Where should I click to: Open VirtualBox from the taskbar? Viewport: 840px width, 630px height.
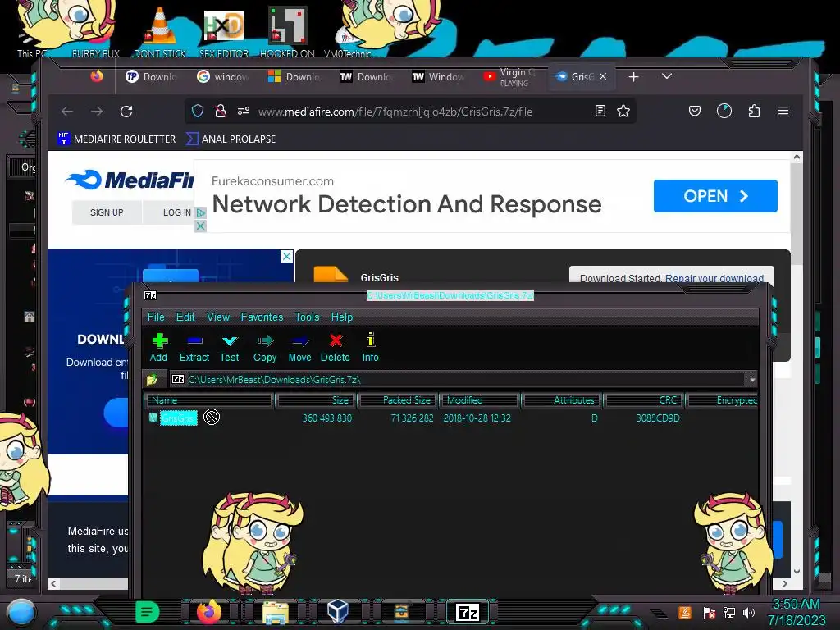(338, 612)
